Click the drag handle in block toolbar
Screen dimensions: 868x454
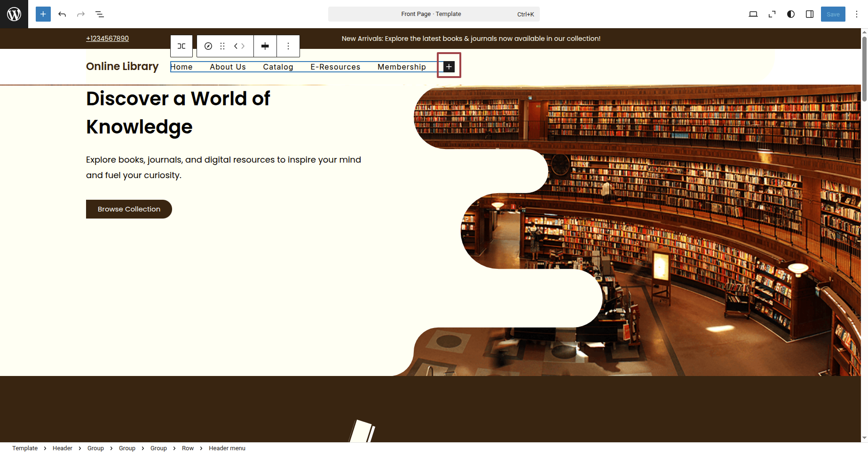click(x=222, y=46)
